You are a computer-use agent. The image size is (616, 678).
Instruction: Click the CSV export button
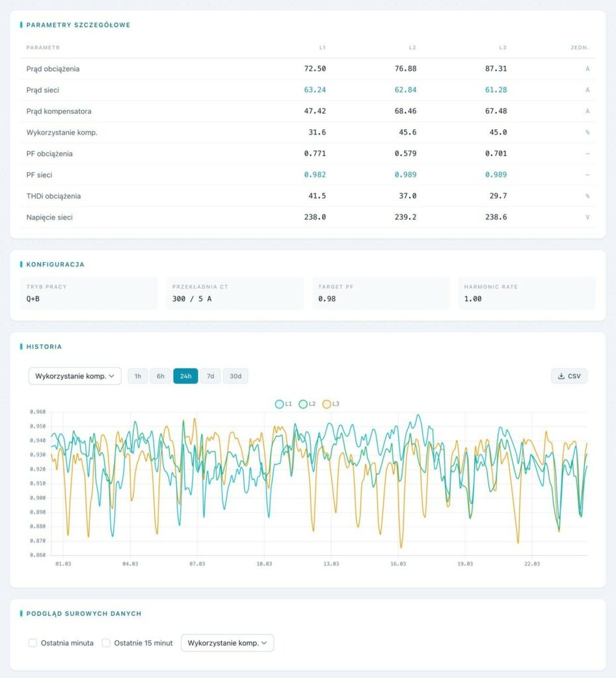pos(568,375)
